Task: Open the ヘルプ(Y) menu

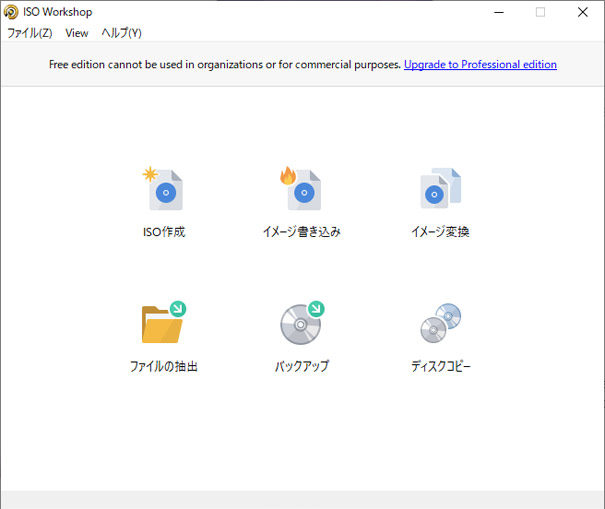Action: click(121, 33)
